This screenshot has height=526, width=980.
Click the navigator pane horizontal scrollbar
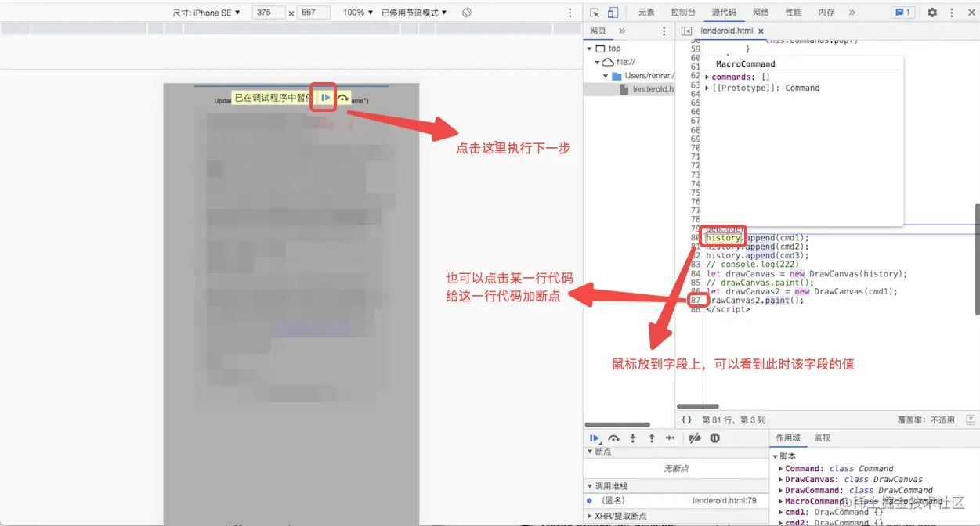(x=618, y=425)
